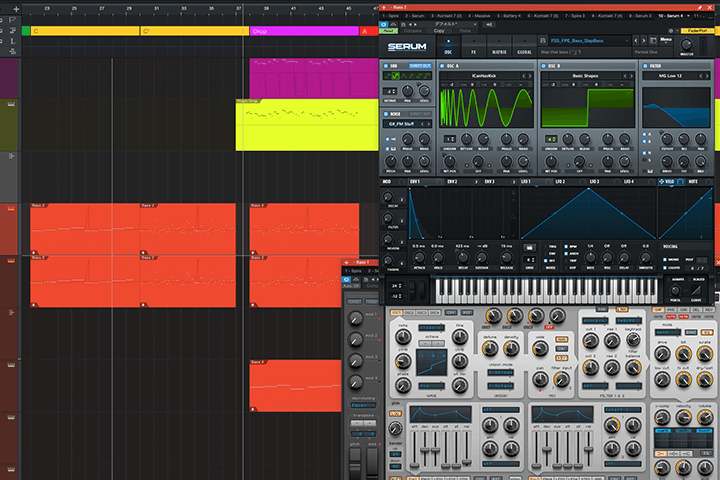The width and height of the screenshot is (720, 480).
Task: Click the OSC A waveform display
Action: 486,107
